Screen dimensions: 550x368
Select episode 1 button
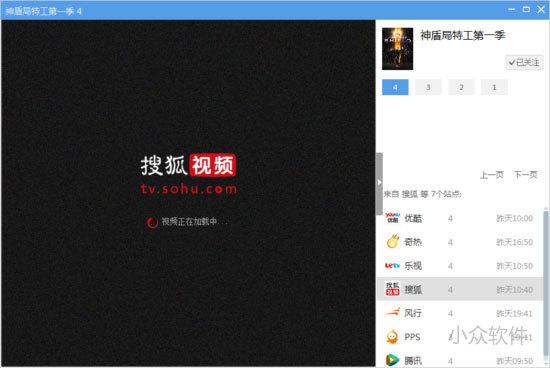point(494,87)
